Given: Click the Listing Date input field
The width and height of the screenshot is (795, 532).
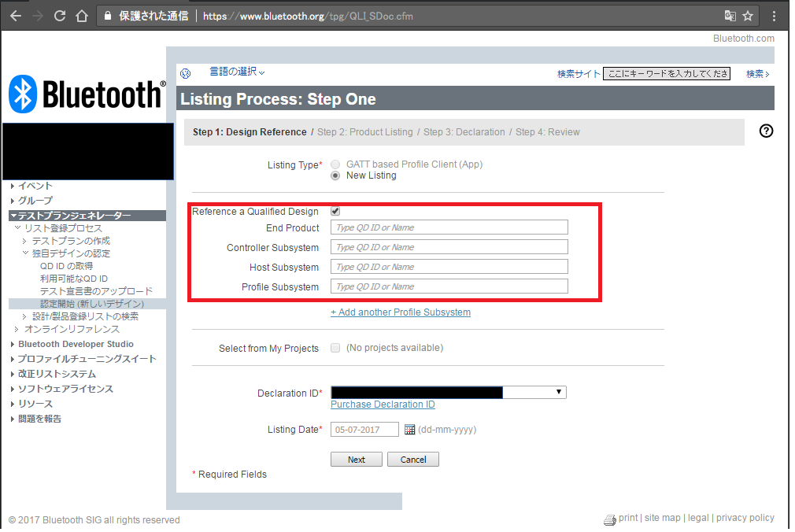Looking at the screenshot, I should (364, 430).
